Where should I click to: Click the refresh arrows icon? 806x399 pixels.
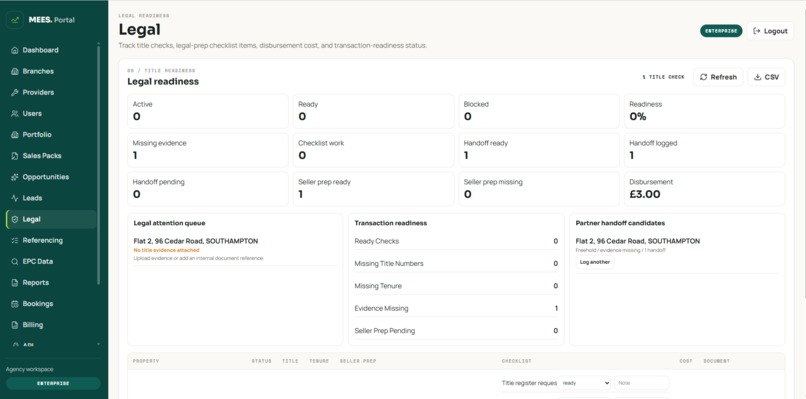[704, 77]
